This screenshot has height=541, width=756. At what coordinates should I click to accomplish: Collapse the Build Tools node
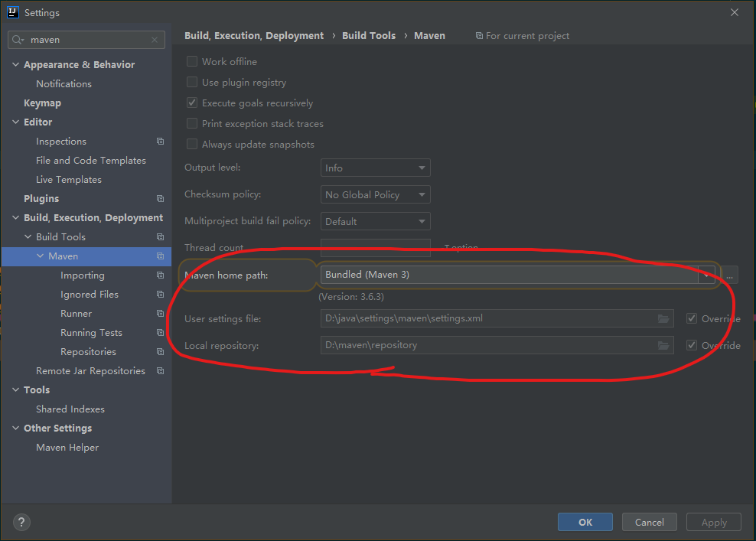(28, 236)
